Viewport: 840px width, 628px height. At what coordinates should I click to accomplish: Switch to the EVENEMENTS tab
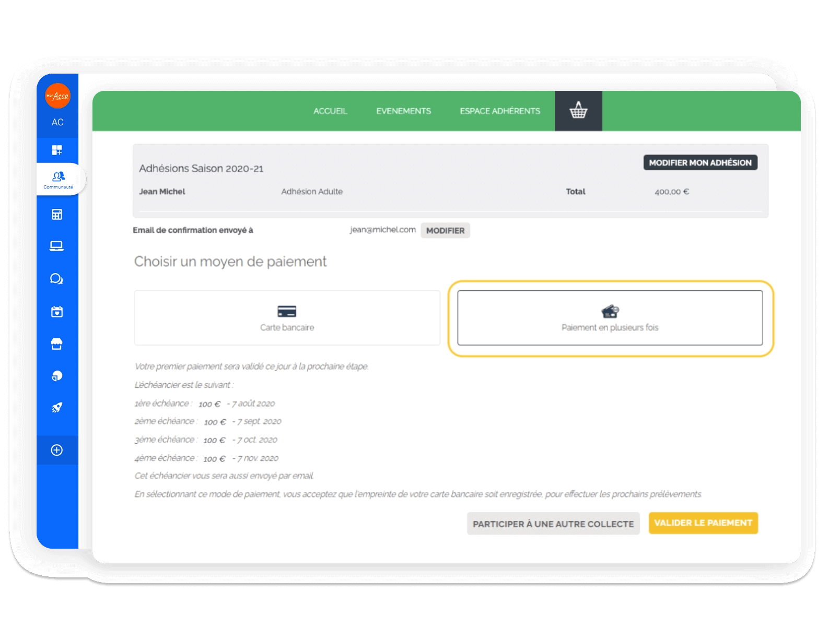coord(403,111)
